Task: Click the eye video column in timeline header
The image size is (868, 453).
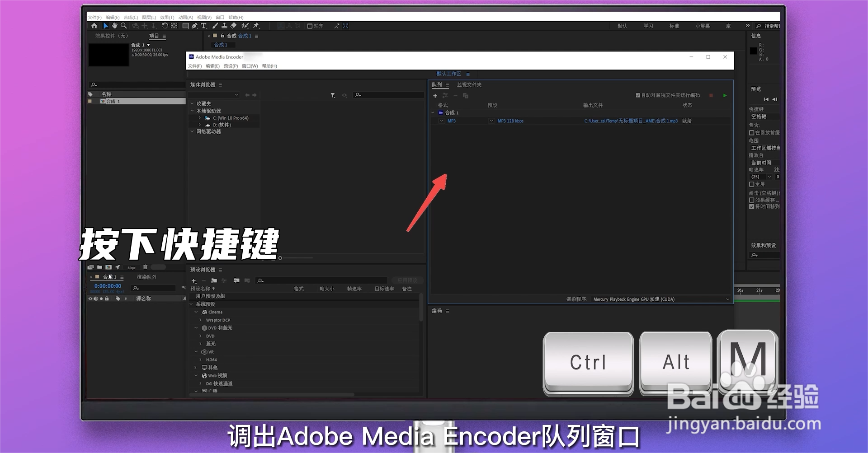Action: pyautogui.click(x=90, y=299)
